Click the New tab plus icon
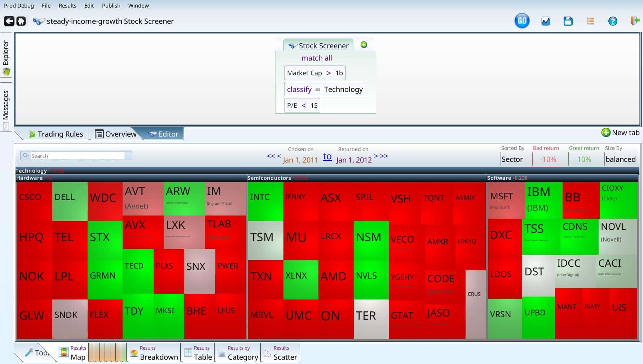This screenshot has width=643, height=364. click(x=606, y=133)
